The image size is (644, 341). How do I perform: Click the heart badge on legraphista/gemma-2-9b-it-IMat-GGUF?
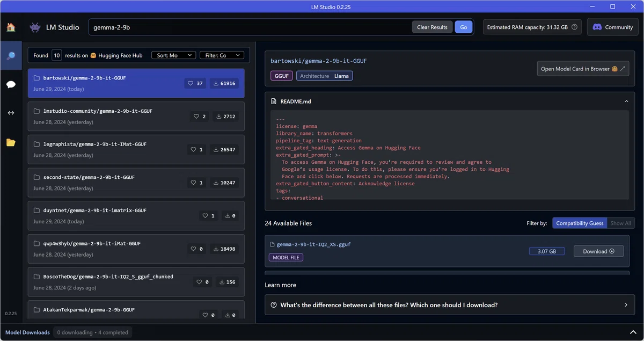point(197,149)
